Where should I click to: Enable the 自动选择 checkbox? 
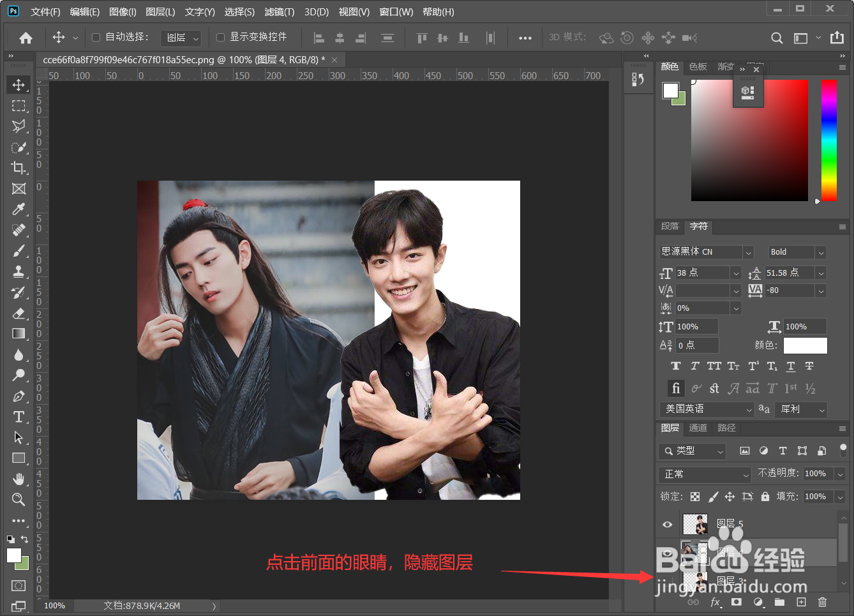(96, 38)
